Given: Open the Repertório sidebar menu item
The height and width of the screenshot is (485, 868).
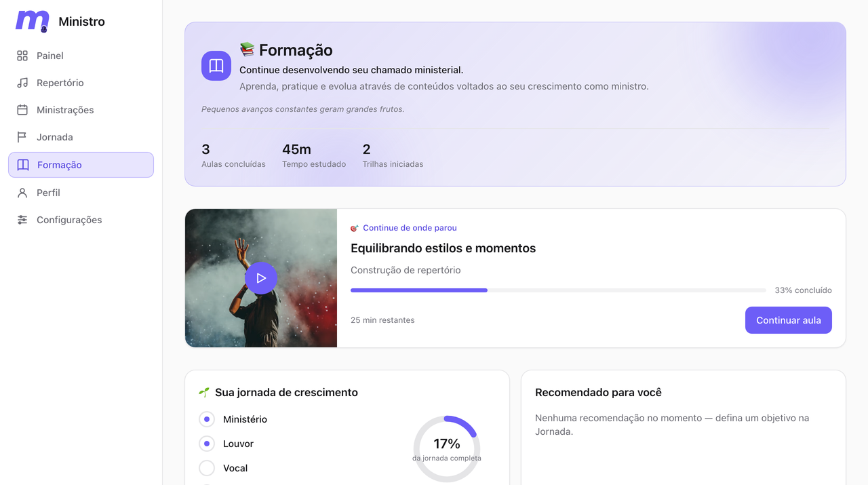Looking at the screenshot, I should coord(81,83).
